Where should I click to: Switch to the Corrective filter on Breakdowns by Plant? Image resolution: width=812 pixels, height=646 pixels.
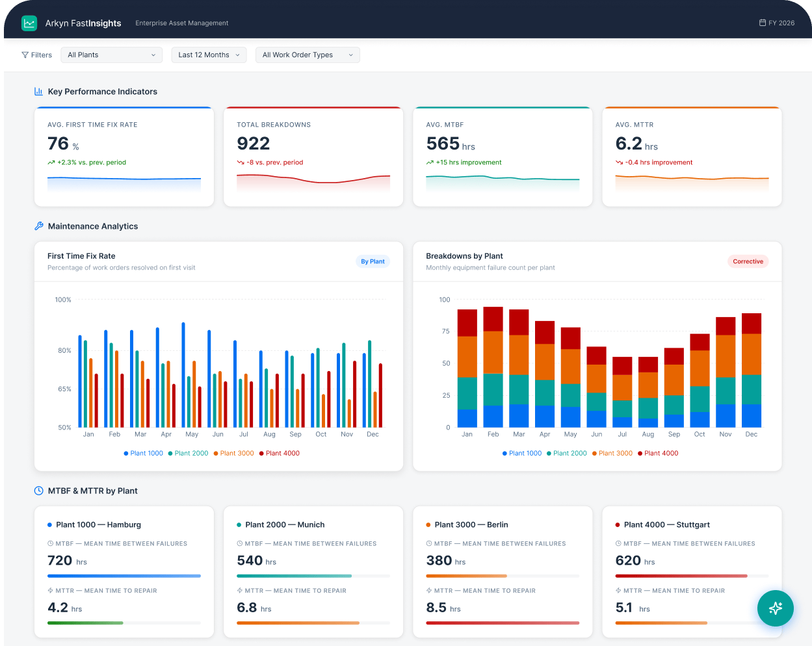748,261
